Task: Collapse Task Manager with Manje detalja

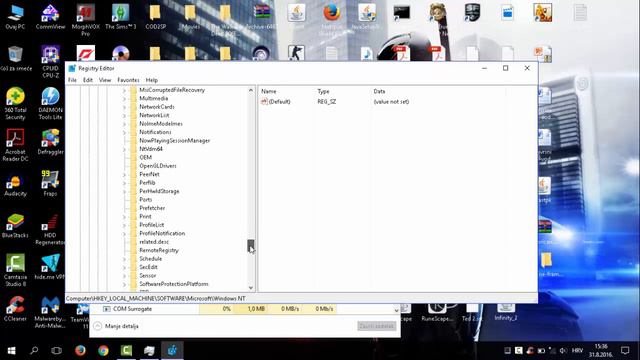Action: (x=116, y=326)
